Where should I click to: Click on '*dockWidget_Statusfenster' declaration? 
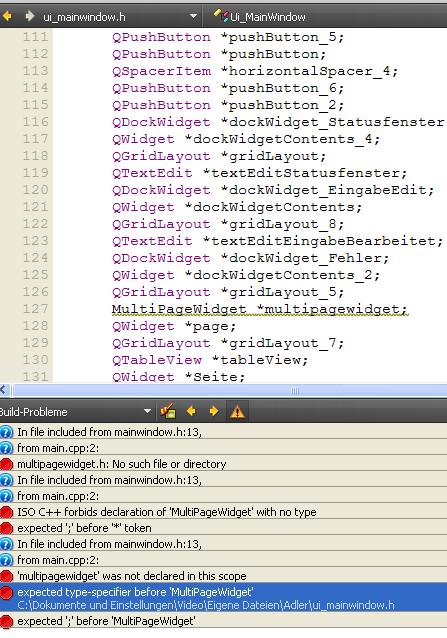point(333,122)
